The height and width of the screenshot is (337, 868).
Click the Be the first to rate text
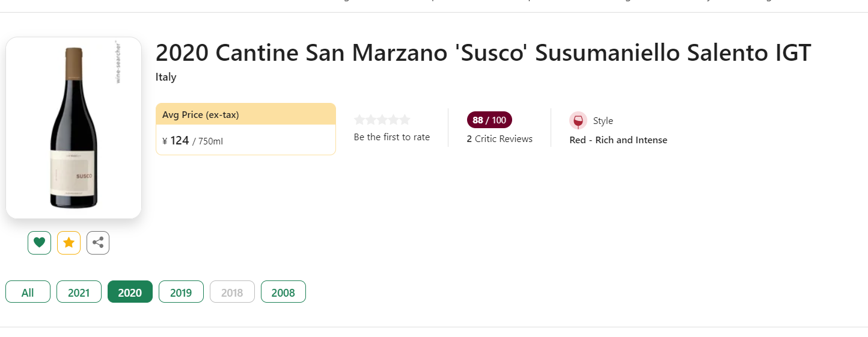(392, 137)
